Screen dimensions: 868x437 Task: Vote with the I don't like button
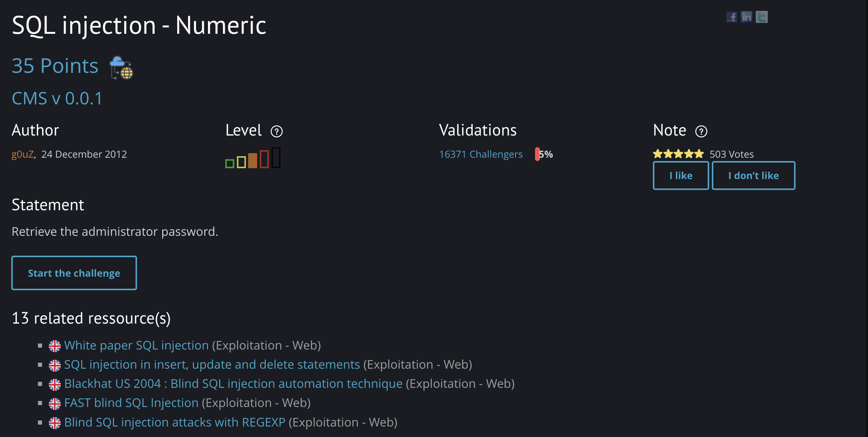tap(753, 175)
